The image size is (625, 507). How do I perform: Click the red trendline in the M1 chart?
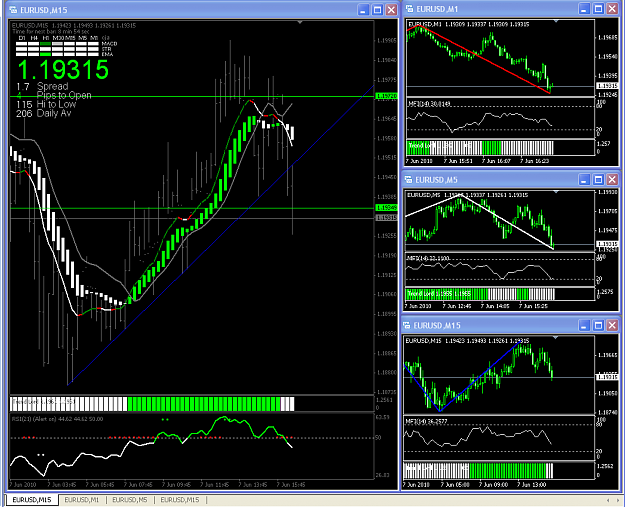click(x=484, y=59)
